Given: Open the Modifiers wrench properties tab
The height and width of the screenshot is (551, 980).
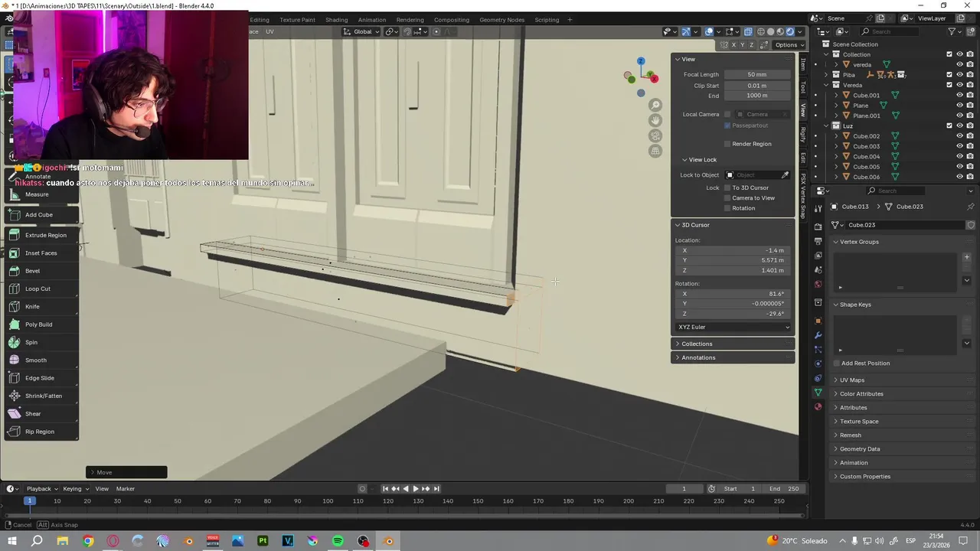Looking at the screenshot, I should (818, 335).
